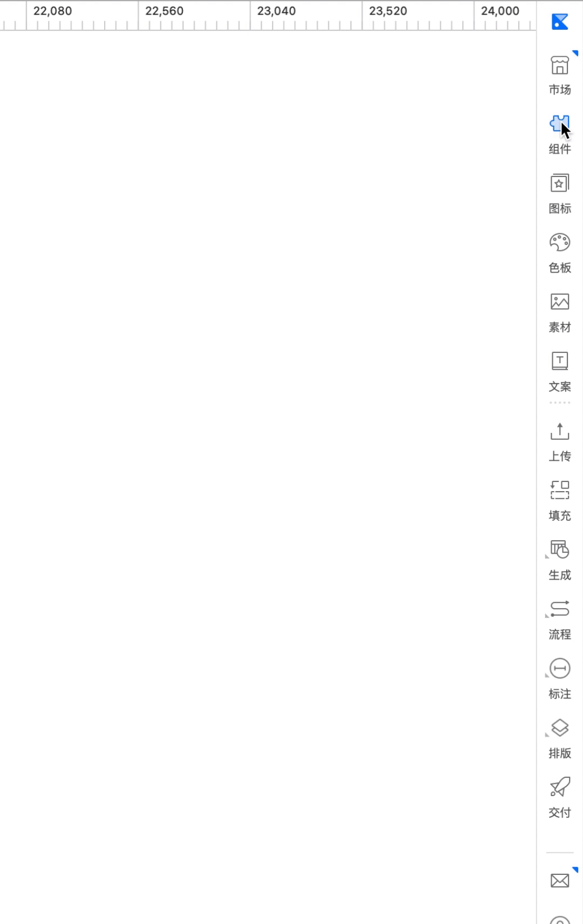
Task: Select the 文案 text copy tool
Action: click(560, 372)
